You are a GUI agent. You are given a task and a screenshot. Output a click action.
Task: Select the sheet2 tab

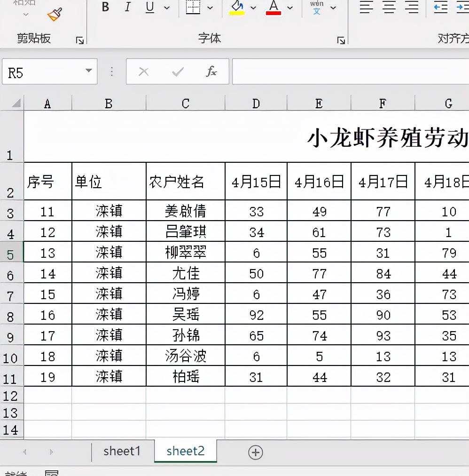pos(185,451)
